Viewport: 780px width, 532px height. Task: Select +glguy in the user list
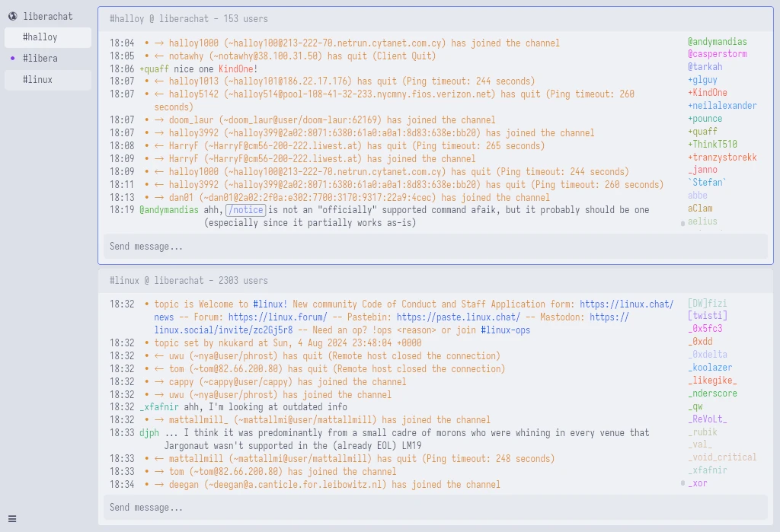tap(702, 80)
